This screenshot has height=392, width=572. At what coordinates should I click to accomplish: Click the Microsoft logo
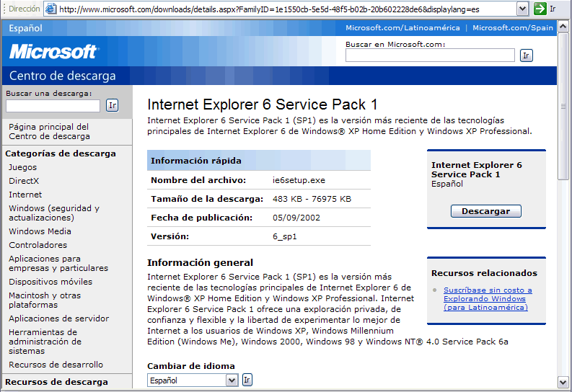[x=54, y=52]
